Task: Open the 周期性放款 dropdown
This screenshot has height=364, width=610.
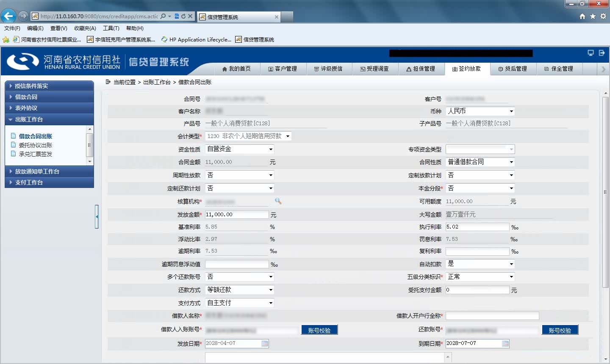Action: pyautogui.click(x=240, y=175)
